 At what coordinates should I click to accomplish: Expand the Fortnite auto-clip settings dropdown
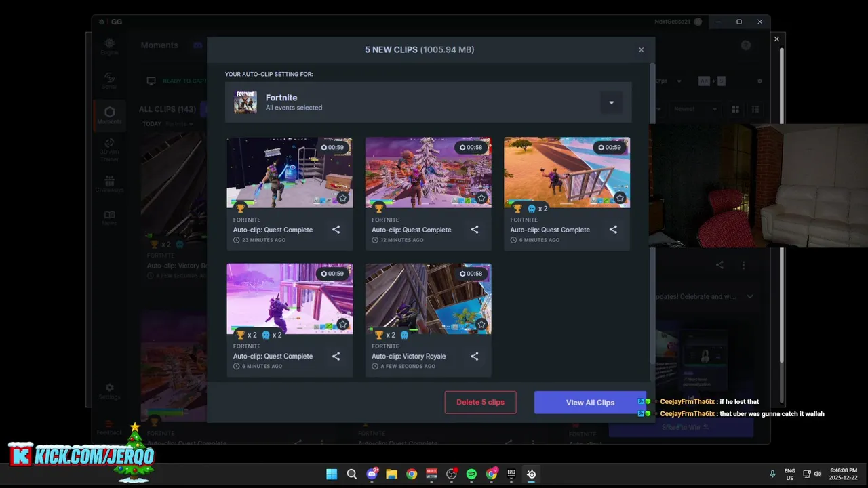[x=611, y=102]
